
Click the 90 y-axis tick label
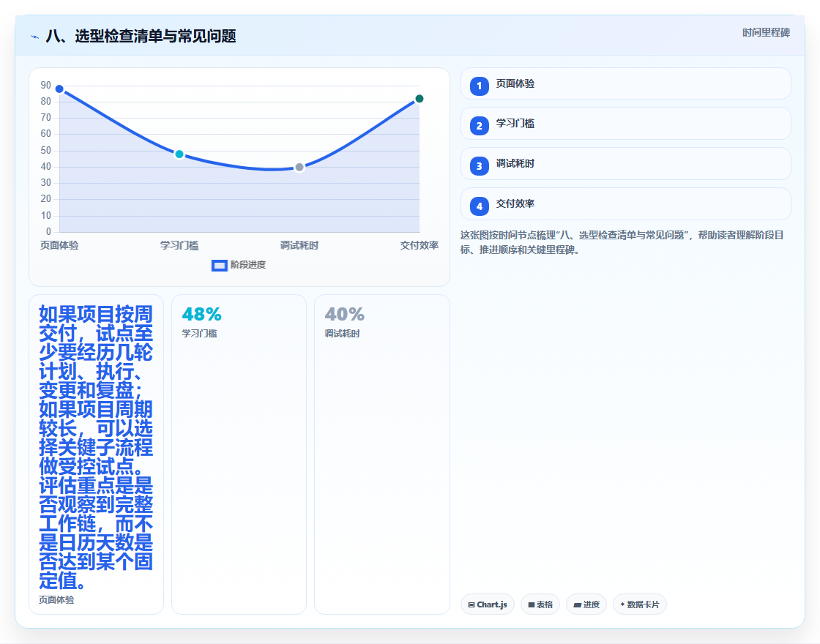pyautogui.click(x=46, y=85)
